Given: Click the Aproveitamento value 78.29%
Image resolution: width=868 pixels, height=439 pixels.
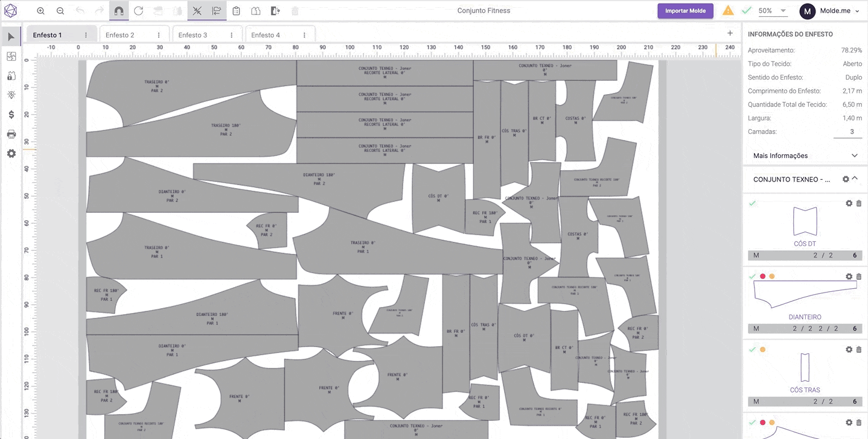Looking at the screenshot, I should coord(852,50).
